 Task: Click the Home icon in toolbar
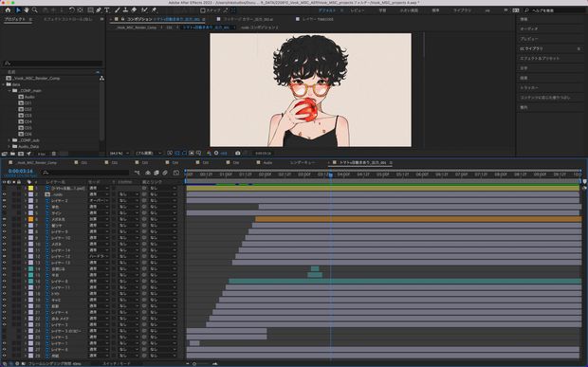pos(8,10)
